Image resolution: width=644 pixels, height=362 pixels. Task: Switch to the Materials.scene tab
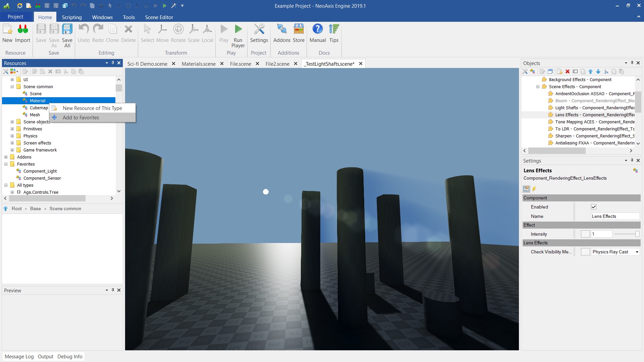pos(199,64)
